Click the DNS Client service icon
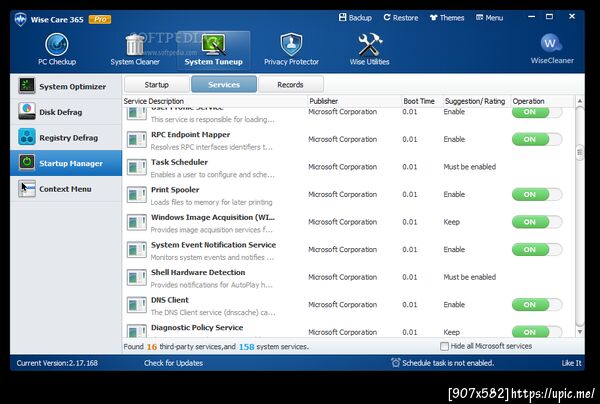Screen dimensions: 600x404 point(137,305)
